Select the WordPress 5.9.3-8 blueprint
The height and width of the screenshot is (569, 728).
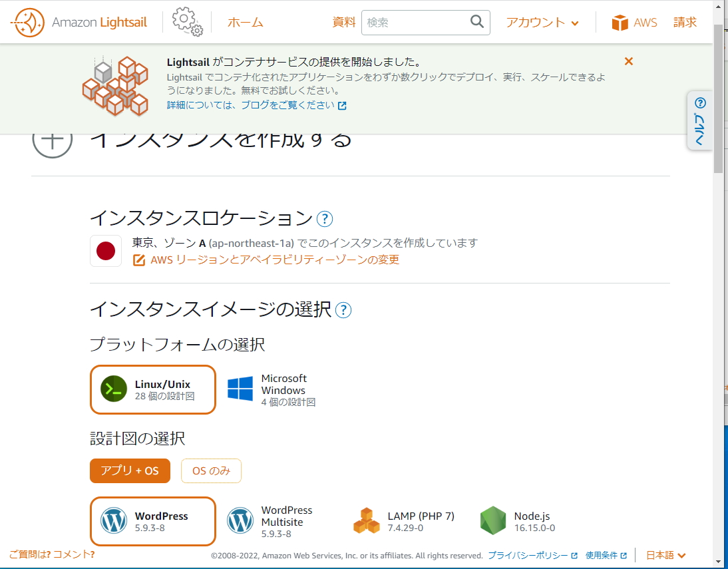153,521
